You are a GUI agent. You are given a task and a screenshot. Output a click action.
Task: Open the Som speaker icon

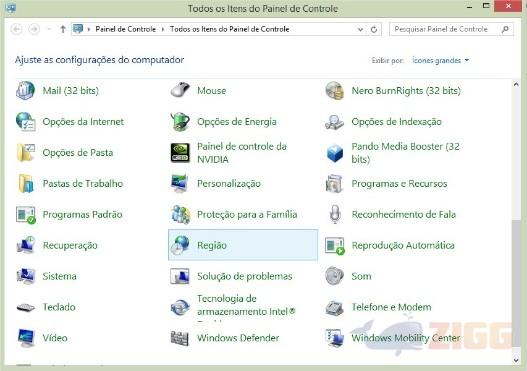(x=334, y=276)
